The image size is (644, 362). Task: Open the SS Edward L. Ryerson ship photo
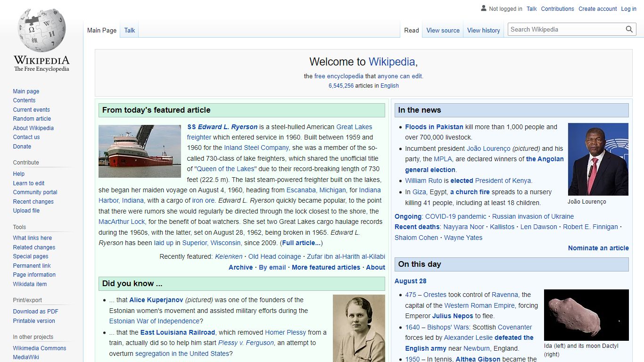tap(140, 151)
